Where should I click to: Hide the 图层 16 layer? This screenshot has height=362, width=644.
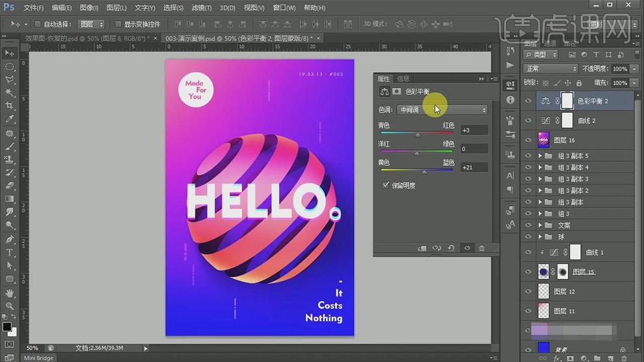[528, 140]
